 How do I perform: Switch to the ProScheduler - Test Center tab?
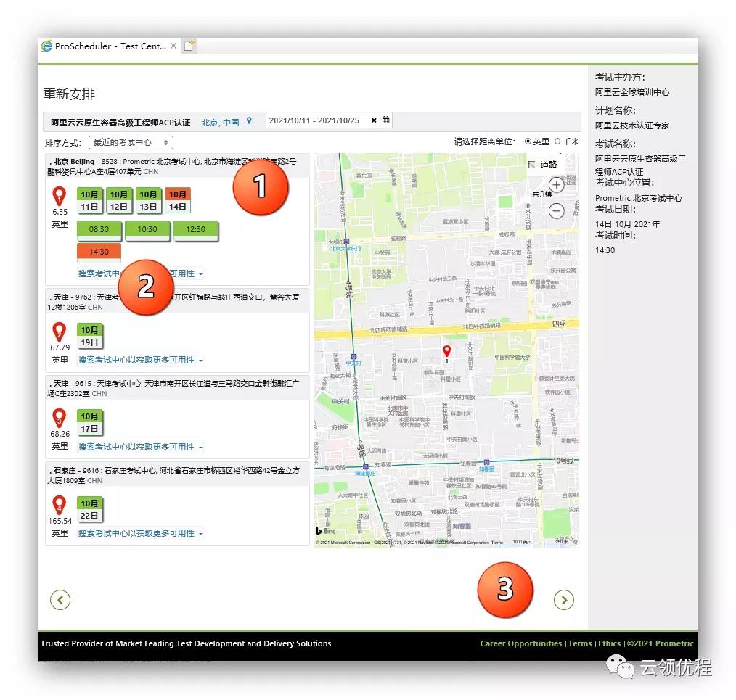tap(105, 46)
